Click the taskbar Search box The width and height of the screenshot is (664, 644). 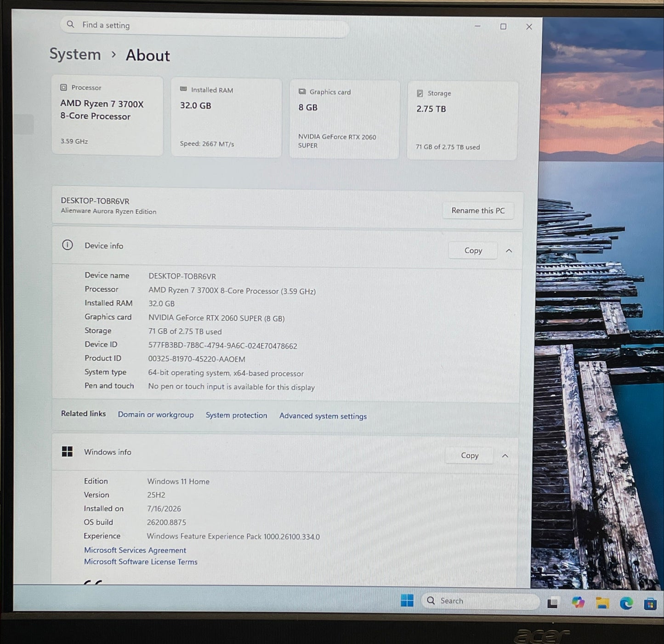point(480,601)
